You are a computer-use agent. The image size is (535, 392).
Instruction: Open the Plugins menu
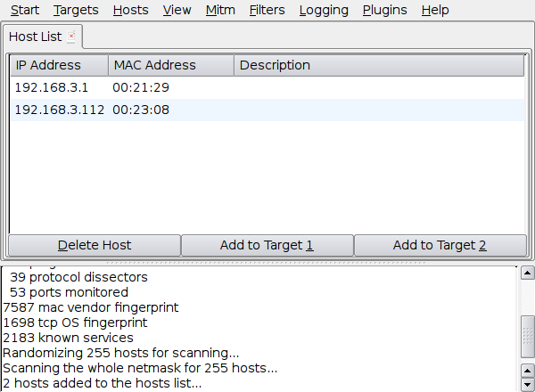[x=384, y=10]
